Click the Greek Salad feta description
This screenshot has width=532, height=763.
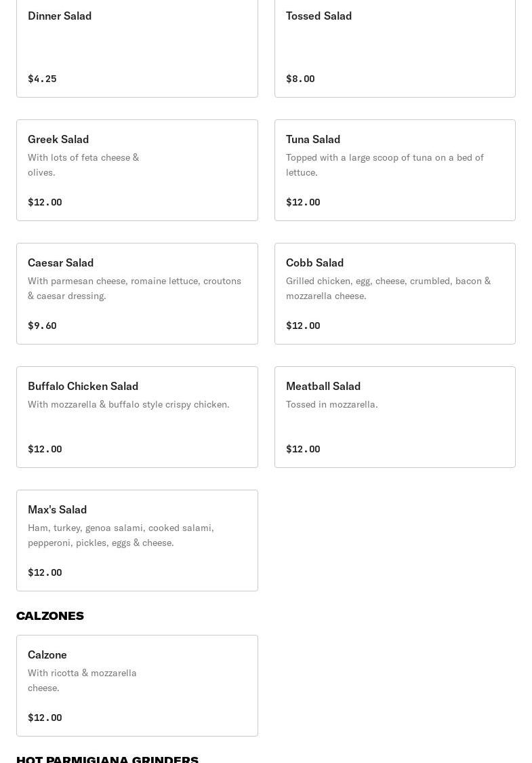click(83, 165)
